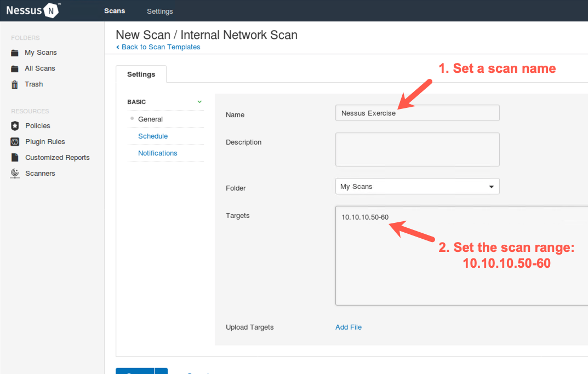Go to Scans in the top navigation

[115, 11]
